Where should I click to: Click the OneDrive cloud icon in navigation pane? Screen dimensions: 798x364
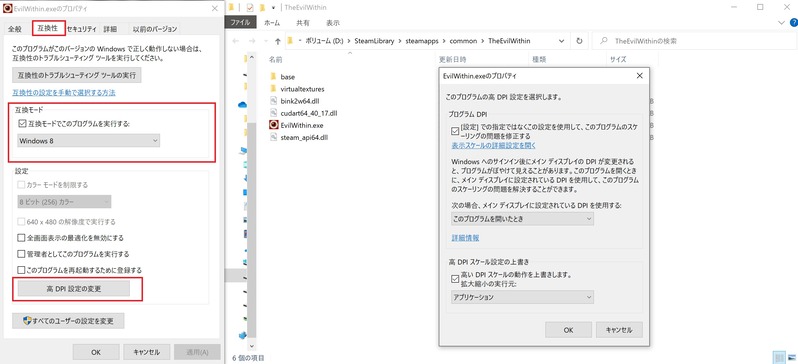[242, 104]
